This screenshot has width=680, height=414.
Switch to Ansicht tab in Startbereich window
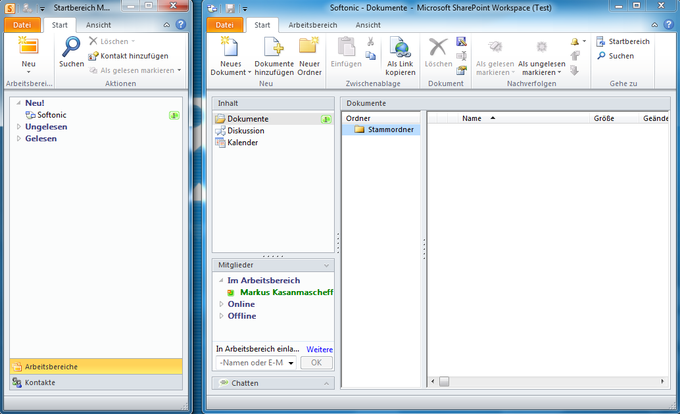tap(98, 25)
